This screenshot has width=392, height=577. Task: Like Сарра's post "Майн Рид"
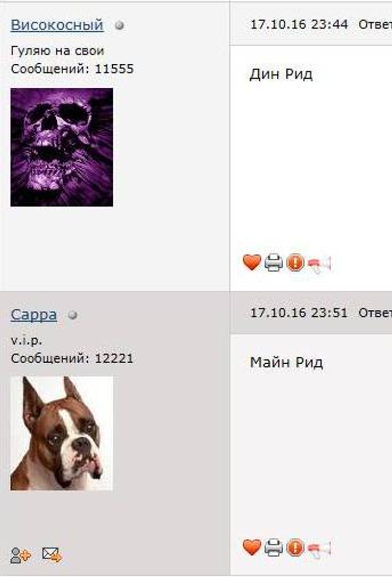(252, 547)
